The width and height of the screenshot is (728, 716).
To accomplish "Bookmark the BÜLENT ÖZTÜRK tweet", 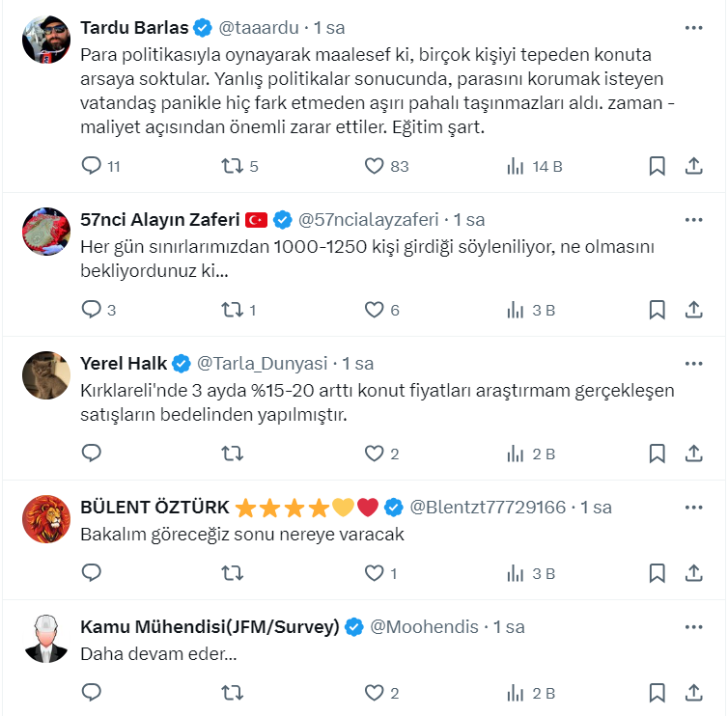I will coord(657,573).
